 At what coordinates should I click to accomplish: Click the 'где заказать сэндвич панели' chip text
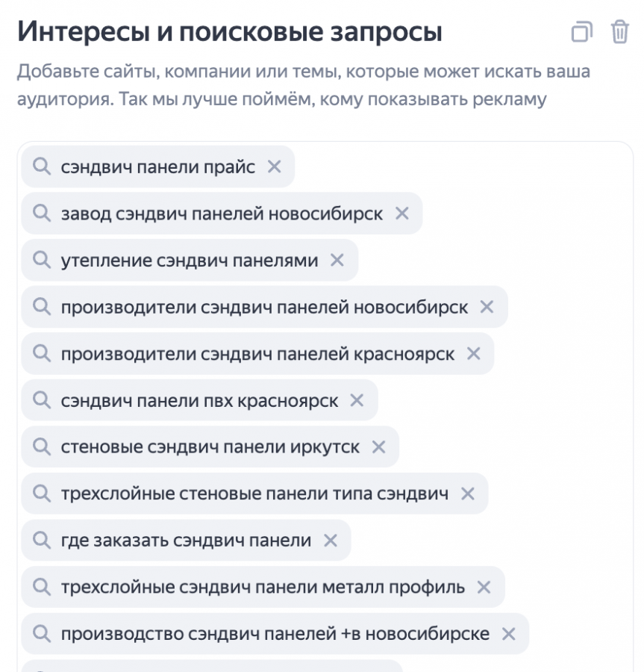tap(186, 541)
